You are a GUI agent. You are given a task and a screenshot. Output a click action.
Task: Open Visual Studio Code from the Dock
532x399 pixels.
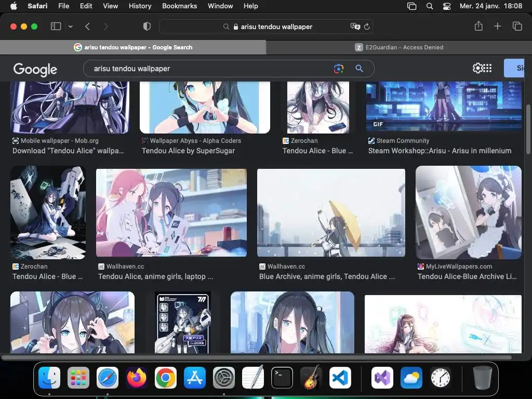(340, 378)
